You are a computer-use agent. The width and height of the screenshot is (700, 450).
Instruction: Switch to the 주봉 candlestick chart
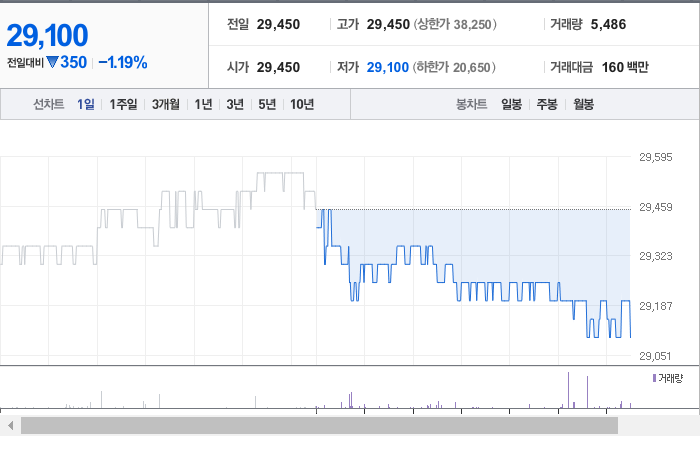tap(547, 104)
